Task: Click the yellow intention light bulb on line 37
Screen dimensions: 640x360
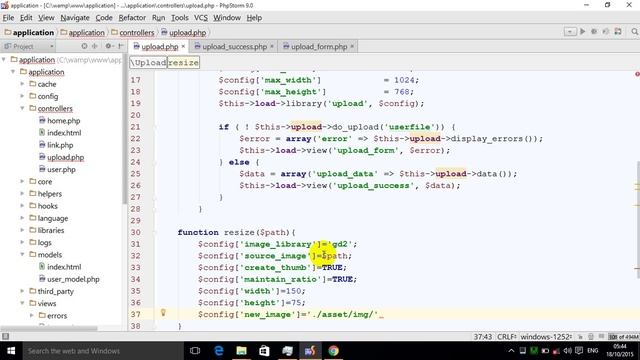Action: (163, 313)
